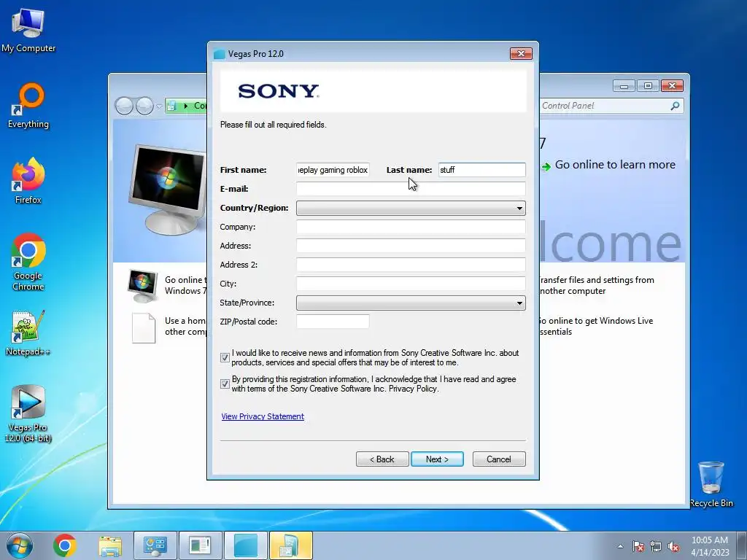This screenshot has height=560, width=747.
Task: Open Action Center flag tray icon
Action: 638,546
